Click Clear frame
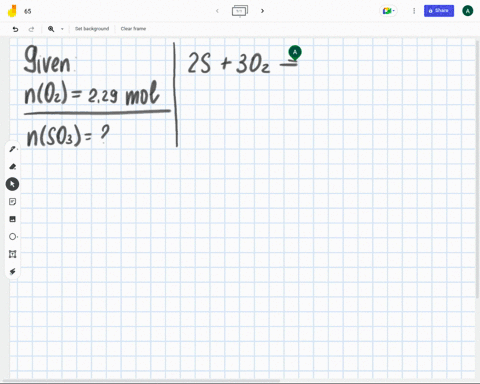 click(133, 29)
